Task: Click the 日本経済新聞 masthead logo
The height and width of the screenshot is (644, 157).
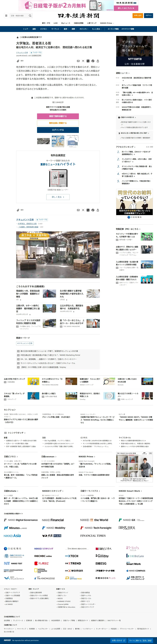Action: point(78,15)
